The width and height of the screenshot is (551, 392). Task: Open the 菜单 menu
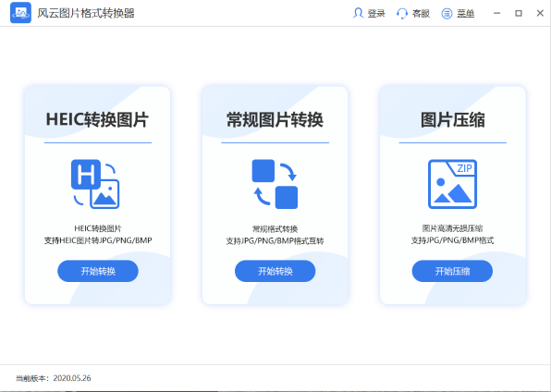466,14
